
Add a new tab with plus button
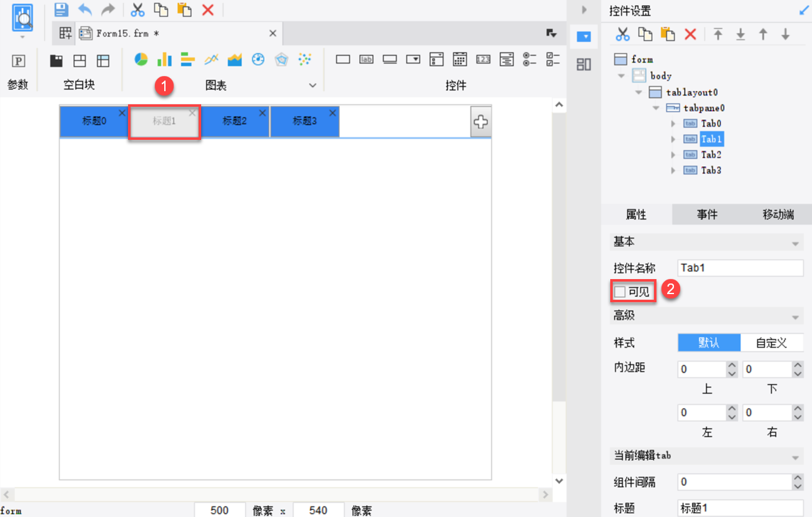481,122
